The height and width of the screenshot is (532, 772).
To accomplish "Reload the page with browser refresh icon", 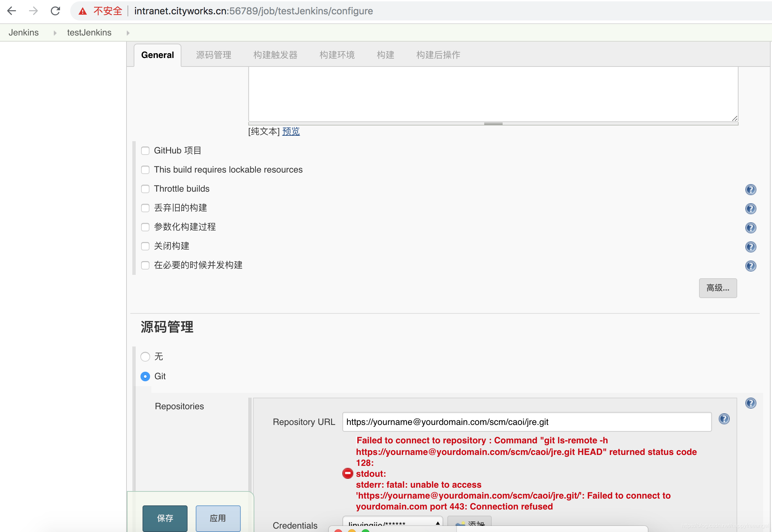I will click(x=55, y=11).
